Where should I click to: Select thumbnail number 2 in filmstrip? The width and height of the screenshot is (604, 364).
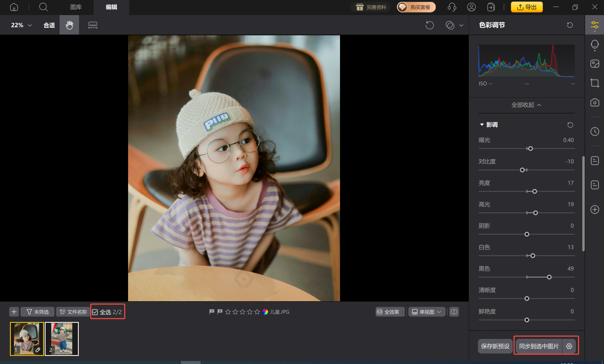(x=62, y=339)
